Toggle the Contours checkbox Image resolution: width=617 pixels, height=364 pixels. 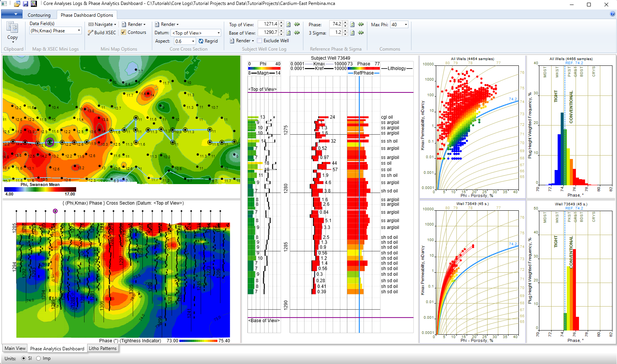tap(123, 32)
